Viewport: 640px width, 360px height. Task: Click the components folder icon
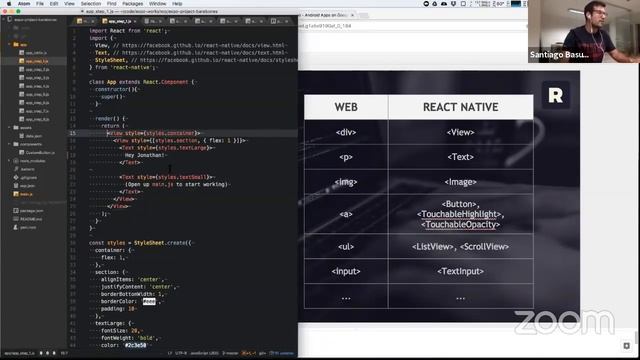pyautogui.click(x=16, y=144)
